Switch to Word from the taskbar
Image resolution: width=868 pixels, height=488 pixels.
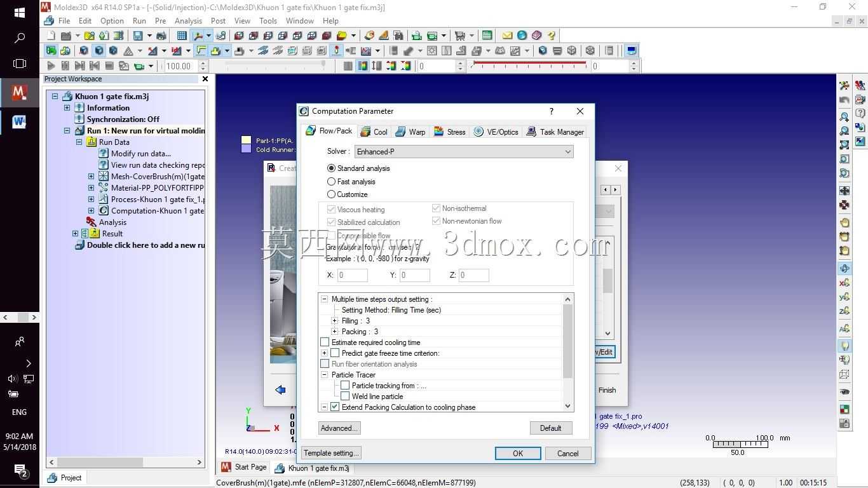click(x=19, y=121)
